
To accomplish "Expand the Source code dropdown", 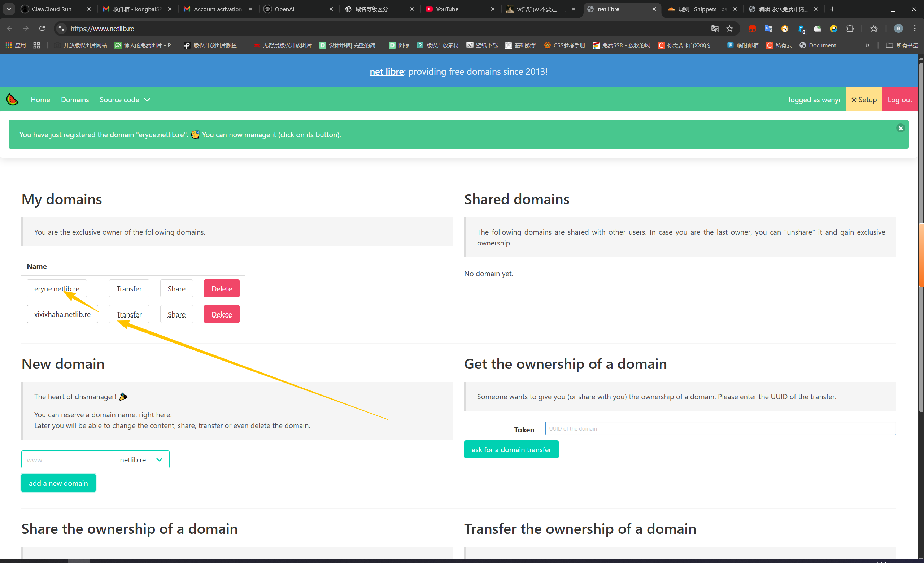I will click(125, 100).
